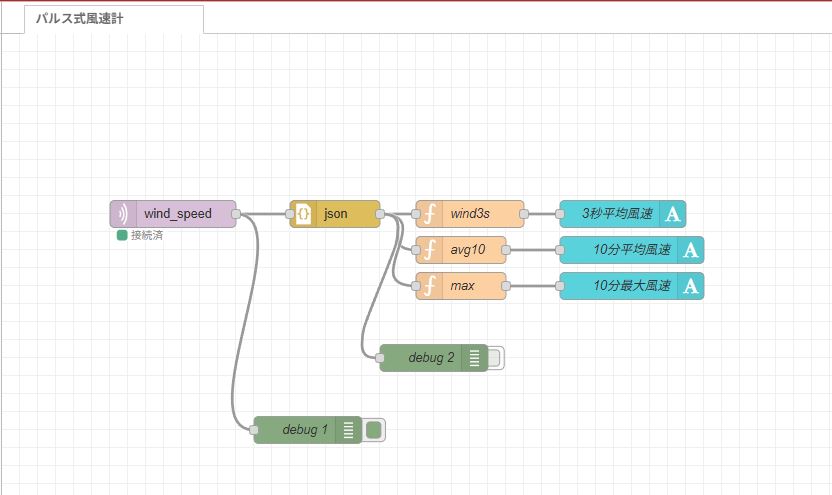This screenshot has width=832, height=495.
Task: Click the text icon on 3秒平均風速 node
Action: click(673, 214)
